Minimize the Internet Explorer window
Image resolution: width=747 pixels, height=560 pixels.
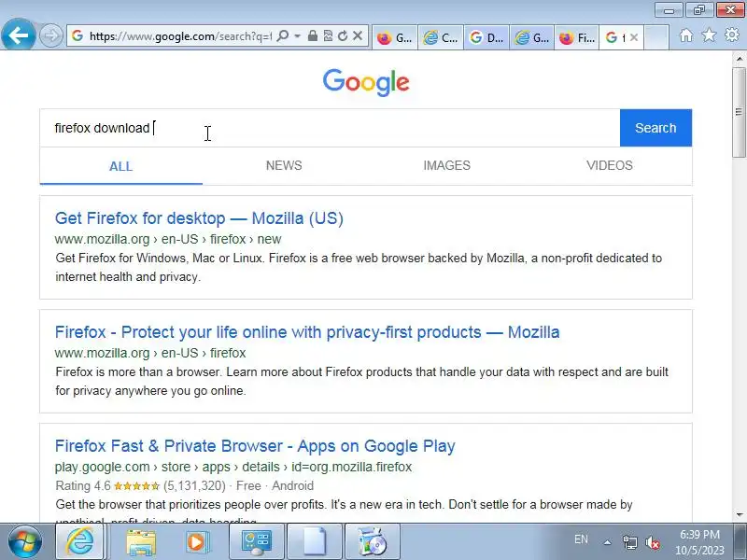tap(669, 10)
